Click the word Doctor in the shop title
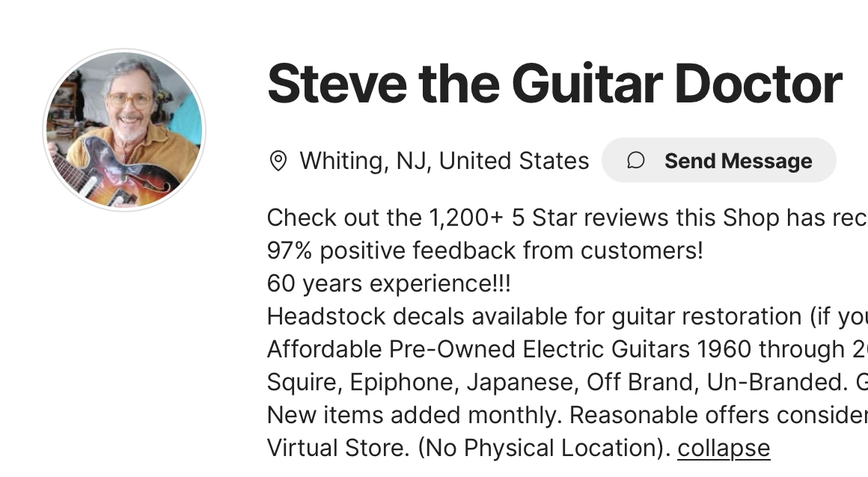The width and height of the screenshot is (868, 477). 758,84
